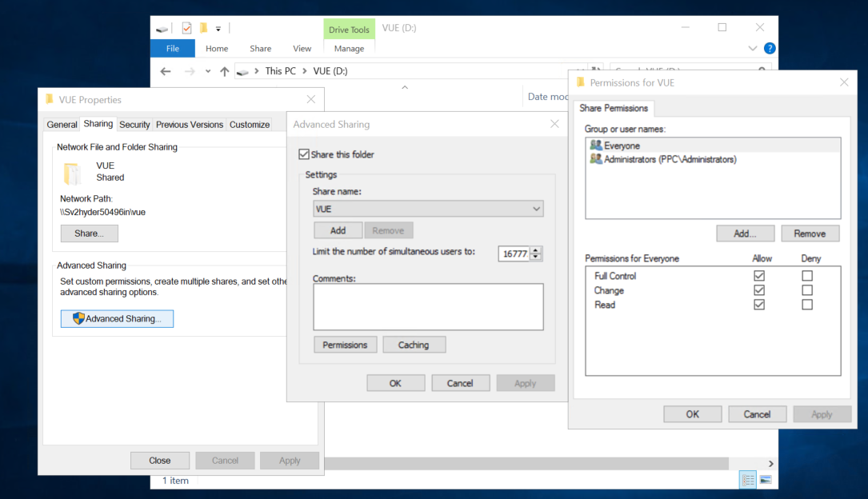Click the horizontal scrollbar thumb in Explorer
Image resolution: width=868 pixels, height=499 pixels.
click(526, 463)
